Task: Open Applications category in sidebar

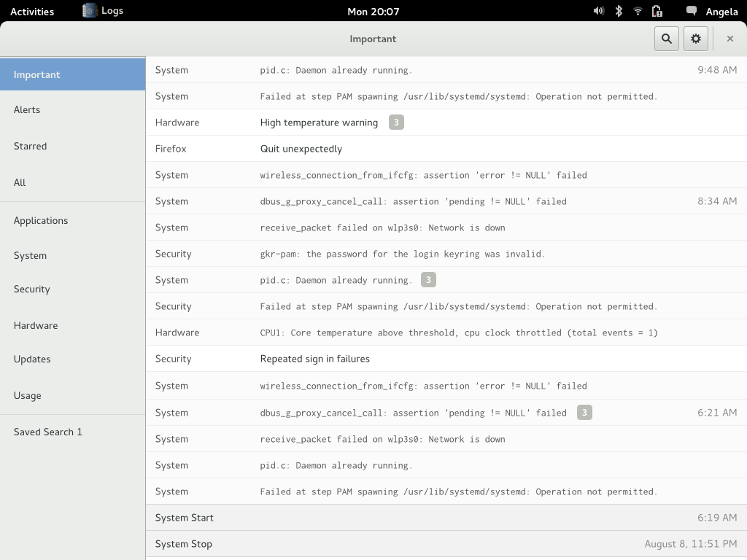Action: tap(72, 220)
